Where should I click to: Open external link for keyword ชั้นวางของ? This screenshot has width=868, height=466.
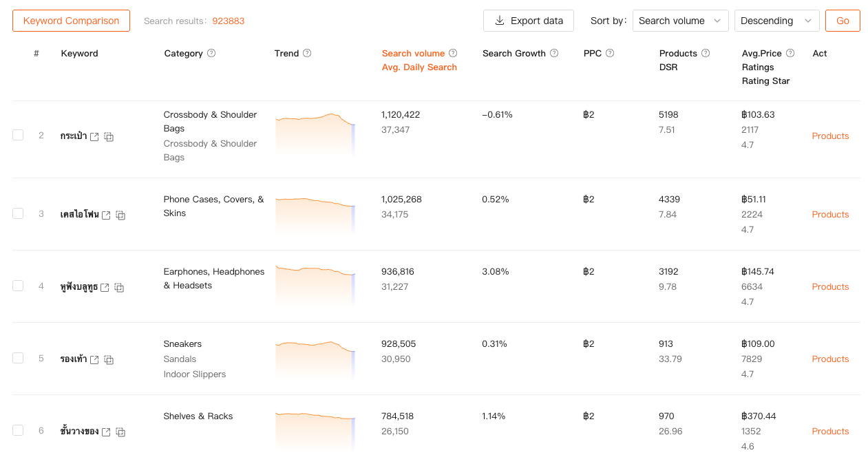(106, 432)
